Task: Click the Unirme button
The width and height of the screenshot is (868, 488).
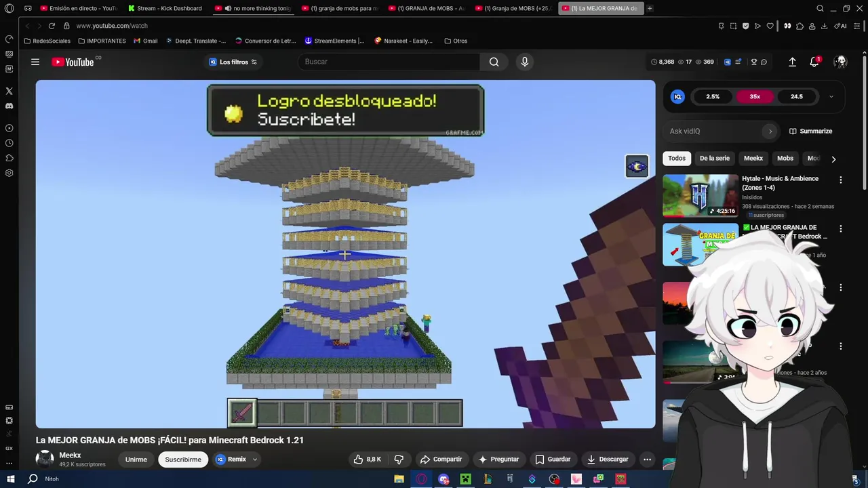Action: point(136,460)
